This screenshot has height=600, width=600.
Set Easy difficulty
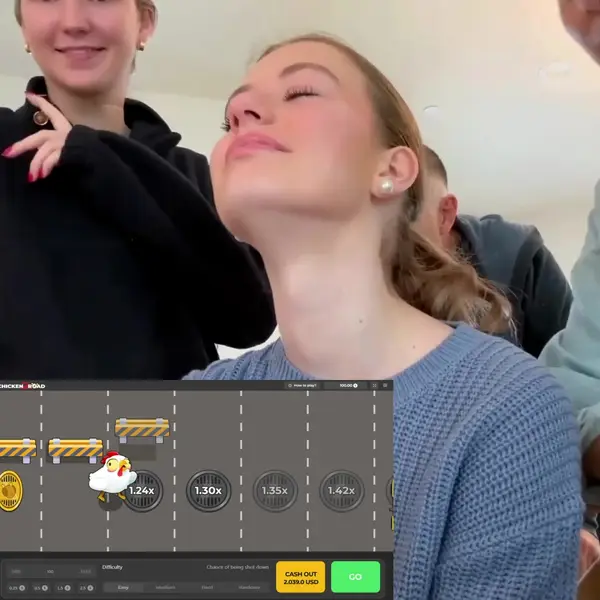(123, 587)
